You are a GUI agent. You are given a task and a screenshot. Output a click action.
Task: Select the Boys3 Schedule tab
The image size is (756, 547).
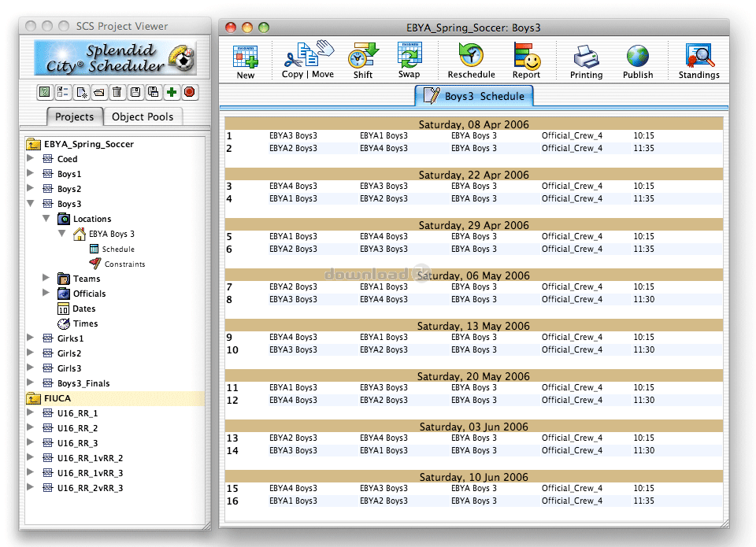(x=474, y=96)
